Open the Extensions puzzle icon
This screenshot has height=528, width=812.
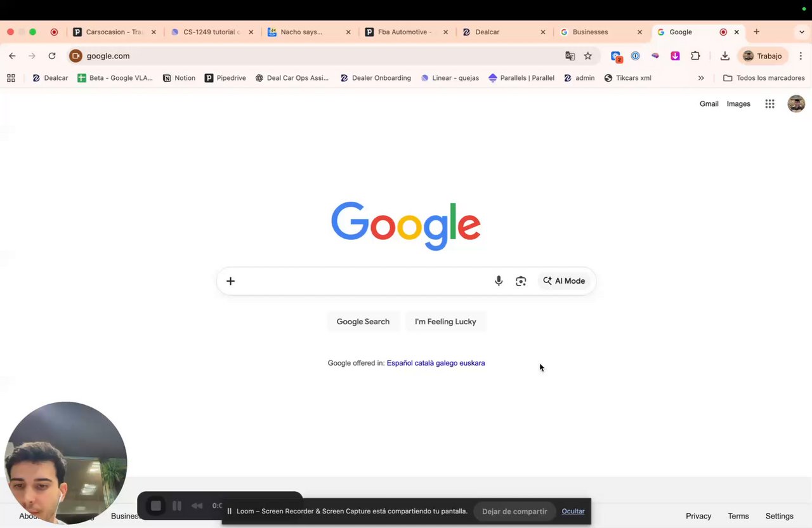[695, 56]
